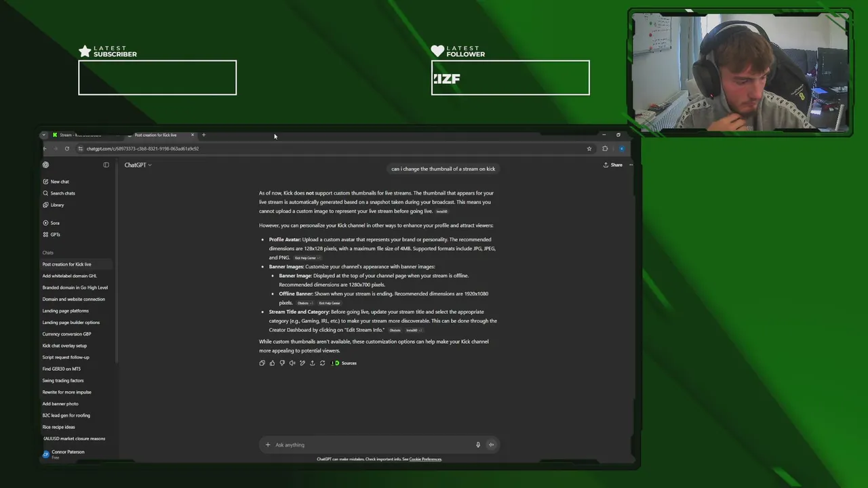Click the Share button

pyautogui.click(x=613, y=165)
